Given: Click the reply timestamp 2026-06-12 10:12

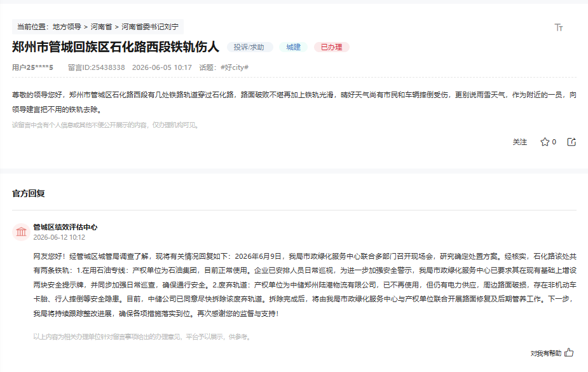Looking at the screenshot, I should [x=59, y=237].
